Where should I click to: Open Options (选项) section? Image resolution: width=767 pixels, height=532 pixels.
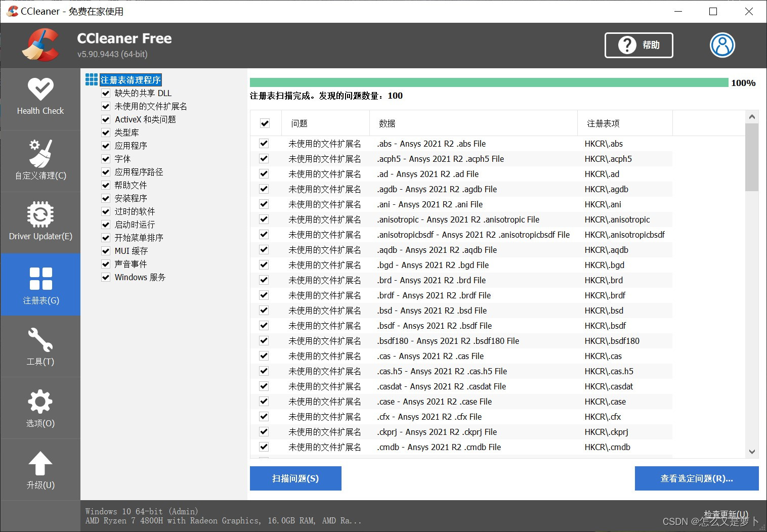coord(40,408)
